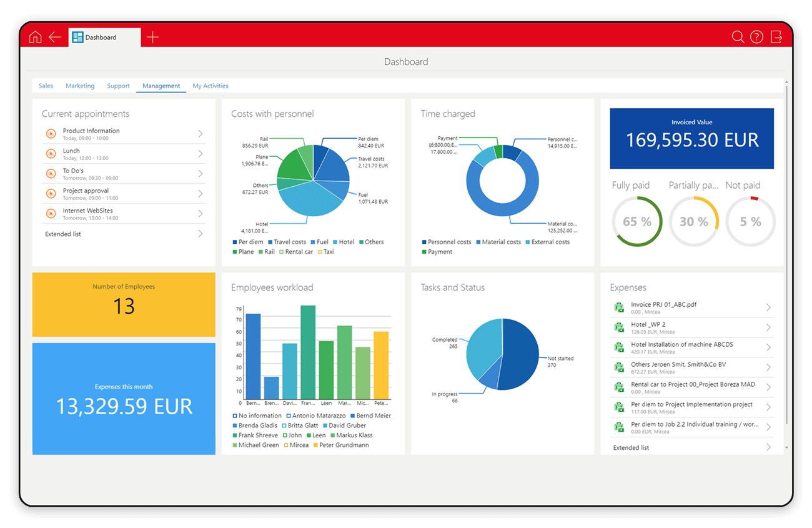Viewport: 812px width, 528px height.
Task: Expand the Internet WebSites chevron
Action: click(201, 214)
